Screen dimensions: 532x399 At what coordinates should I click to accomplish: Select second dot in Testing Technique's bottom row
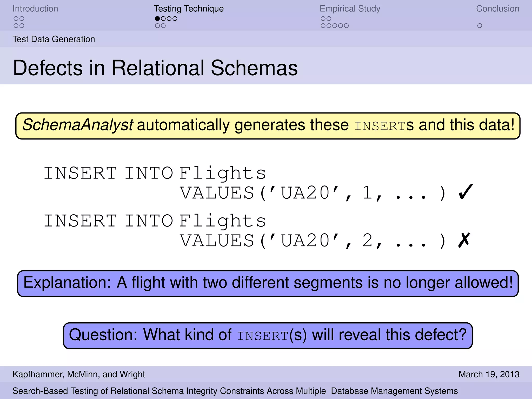point(163,26)
